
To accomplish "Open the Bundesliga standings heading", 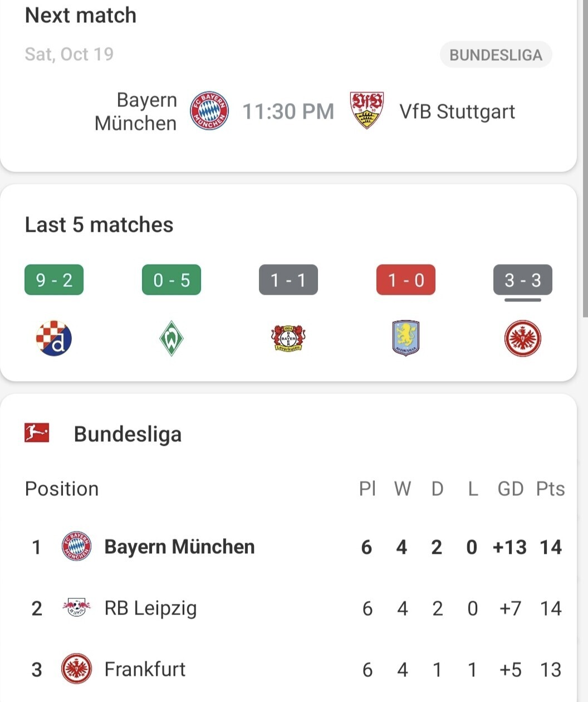I will coord(128,434).
